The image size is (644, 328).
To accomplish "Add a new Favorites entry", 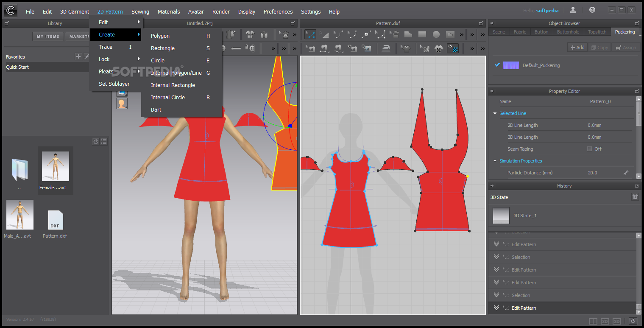I will pos(78,56).
